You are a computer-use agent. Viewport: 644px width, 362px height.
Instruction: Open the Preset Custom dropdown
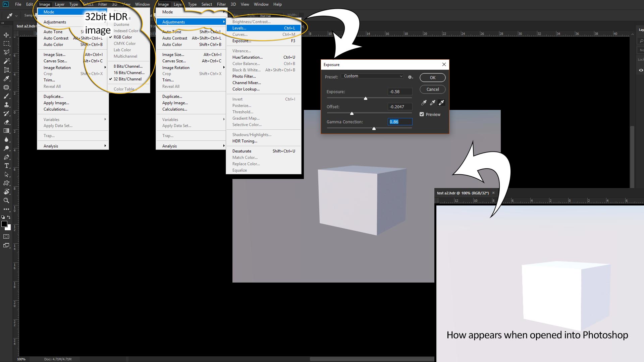click(x=372, y=76)
